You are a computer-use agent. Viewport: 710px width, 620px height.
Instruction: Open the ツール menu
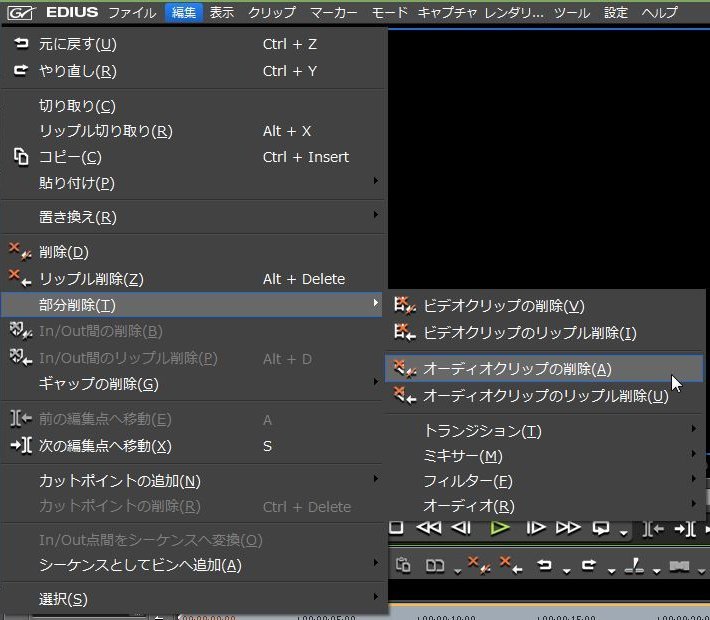point(572,12)
